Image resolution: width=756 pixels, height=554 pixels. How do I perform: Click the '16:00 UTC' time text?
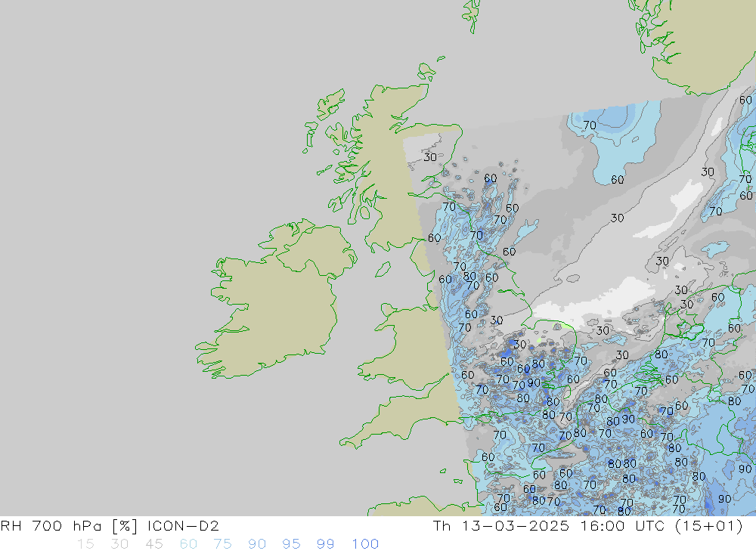tap(622, 525)
